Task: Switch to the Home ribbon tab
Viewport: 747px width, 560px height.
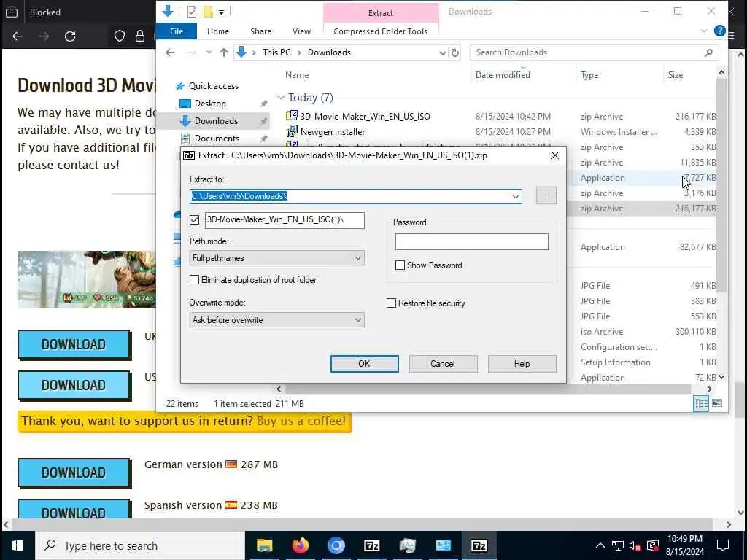Action: (x=218, y=31)
